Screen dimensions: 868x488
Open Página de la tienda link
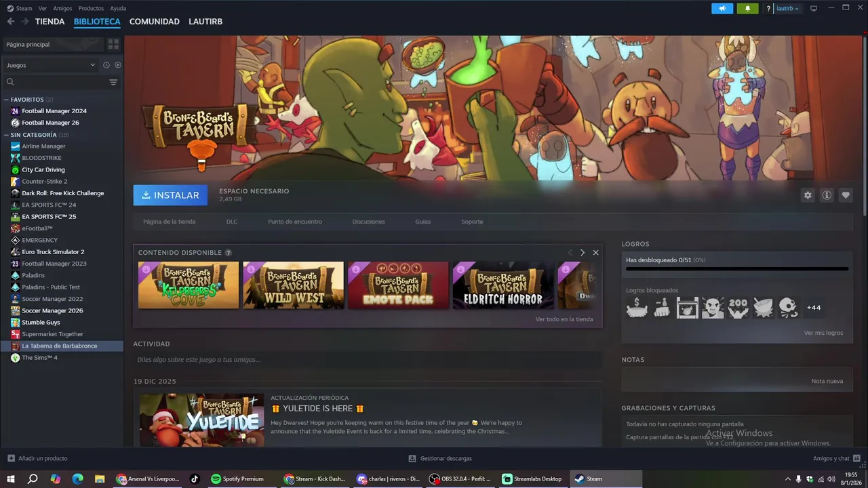click(x=169, y=222)
